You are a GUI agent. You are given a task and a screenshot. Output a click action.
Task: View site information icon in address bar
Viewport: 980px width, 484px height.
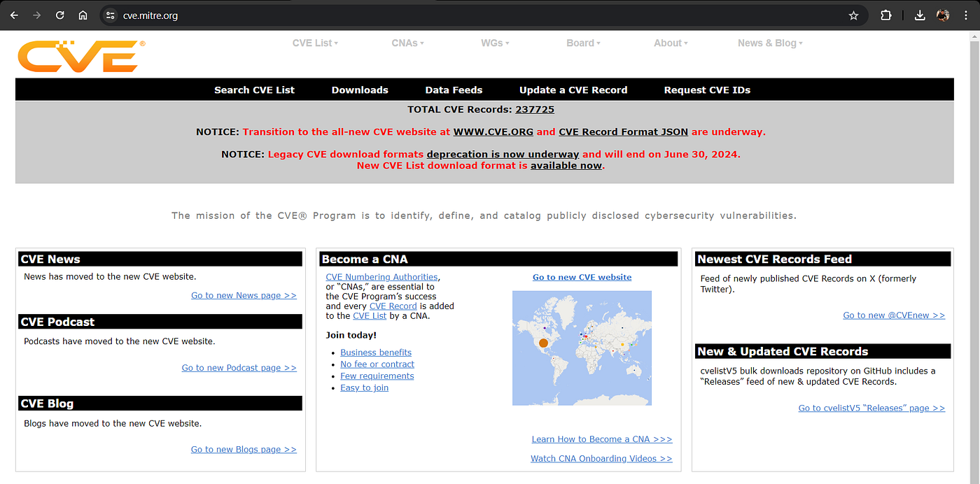point(110,15)
